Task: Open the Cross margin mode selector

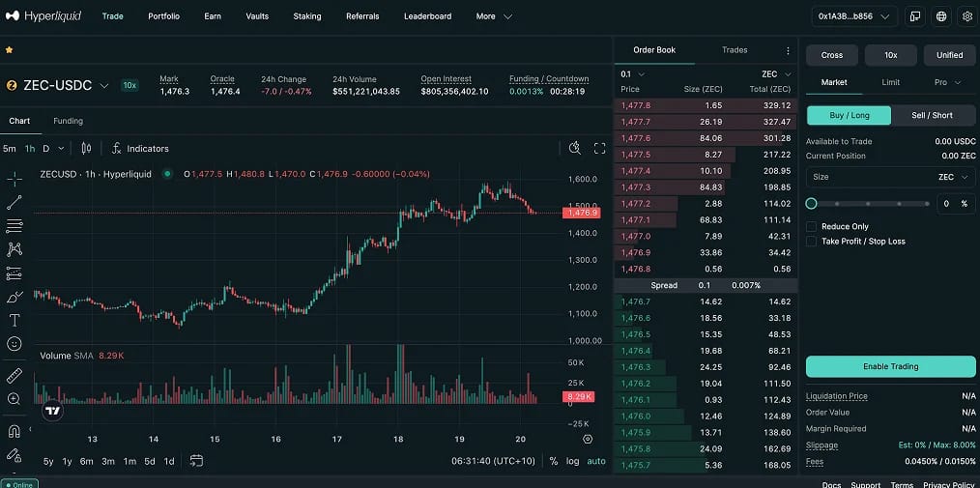Action: [x=832, y=55]
